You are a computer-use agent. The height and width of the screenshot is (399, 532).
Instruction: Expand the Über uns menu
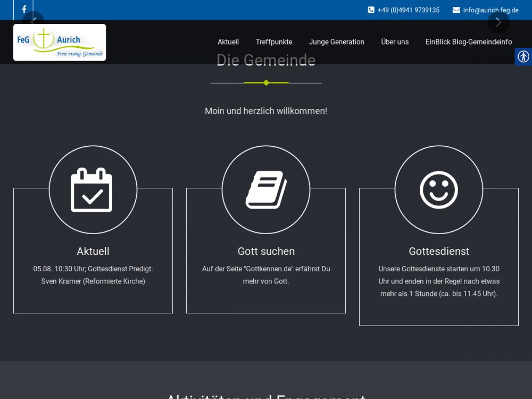coord(395,42)
